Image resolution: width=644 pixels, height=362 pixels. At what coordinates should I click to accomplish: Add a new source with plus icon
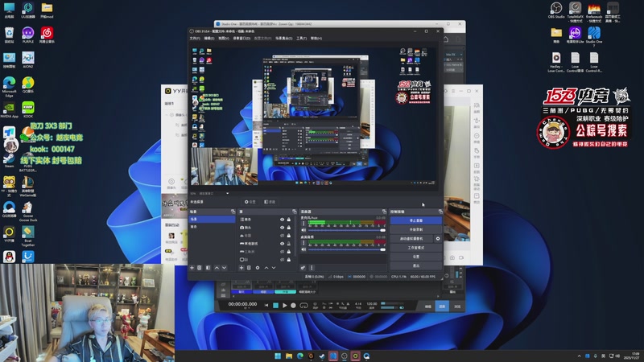pyautogui.click(x=241, y=268)
